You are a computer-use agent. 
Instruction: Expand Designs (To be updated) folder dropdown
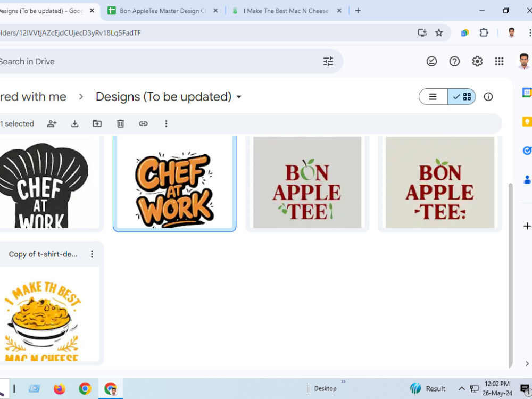coord(239,97)
